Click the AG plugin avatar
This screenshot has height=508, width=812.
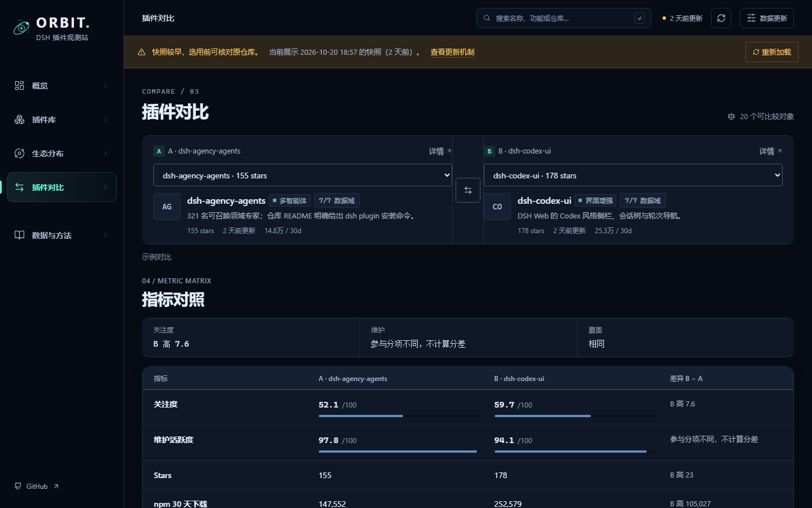coord(167,207)
